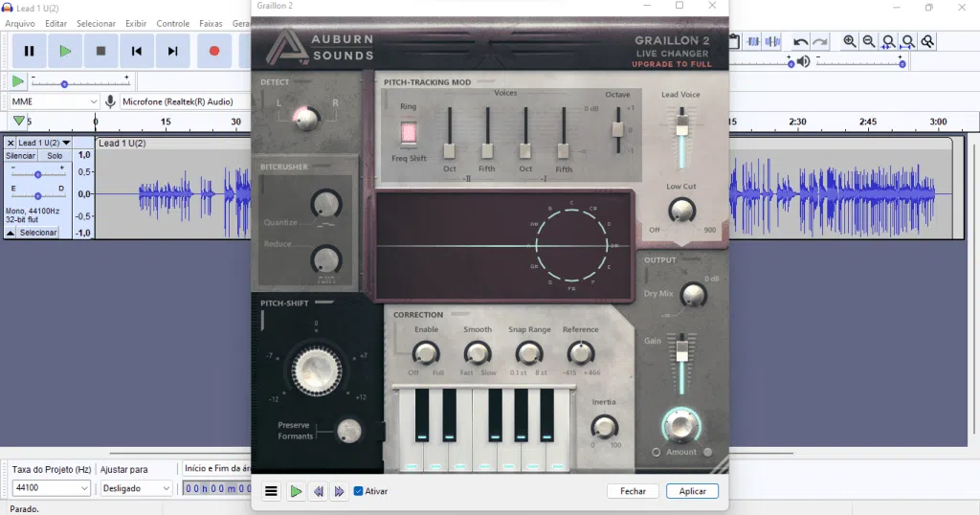Mute the track with Silenciar button
The width and height of the screenshot is (980, 515).
pyautogui.click(x=21, y=156)
